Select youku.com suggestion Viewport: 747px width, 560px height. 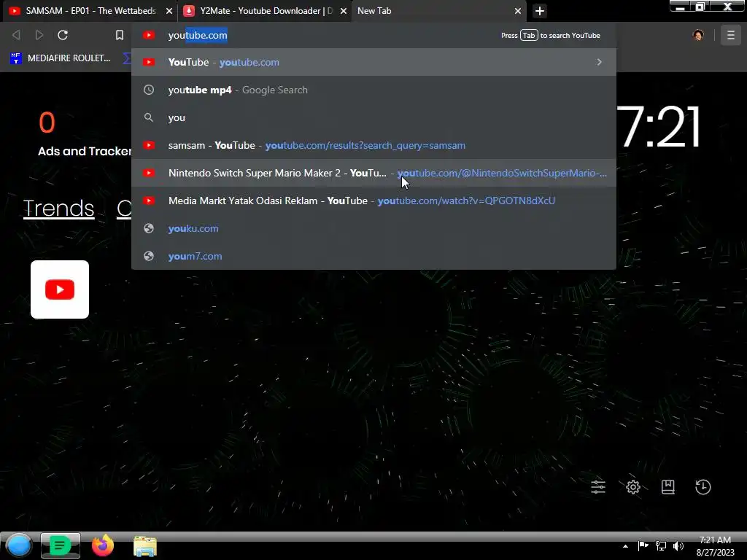[373, 228]
